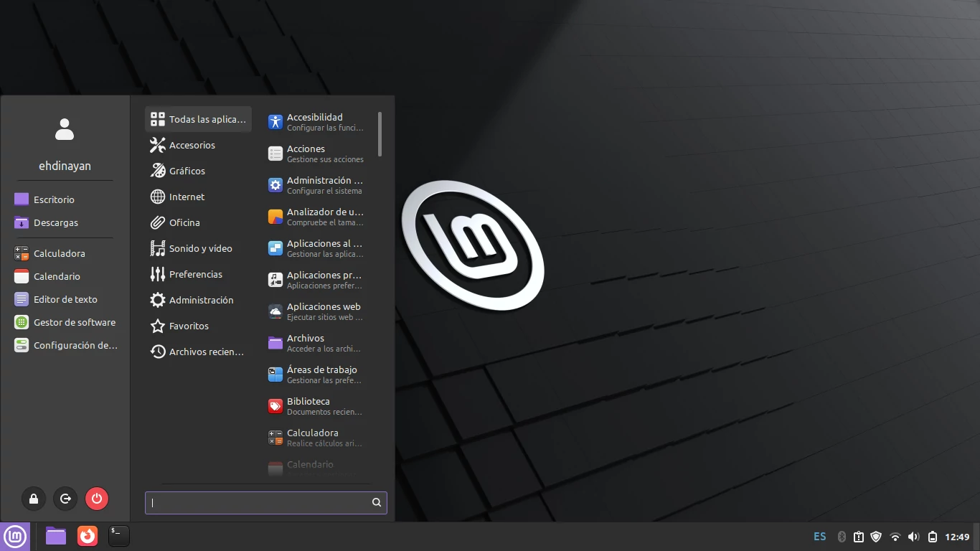Click the Bluetooth tray icon
980x551 pixels.
point(841,536)
